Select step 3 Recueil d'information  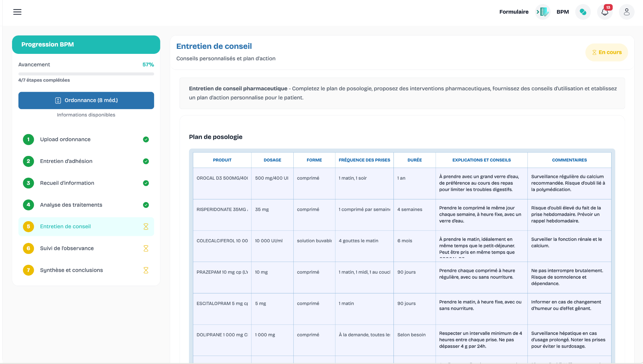pos(86,183)
